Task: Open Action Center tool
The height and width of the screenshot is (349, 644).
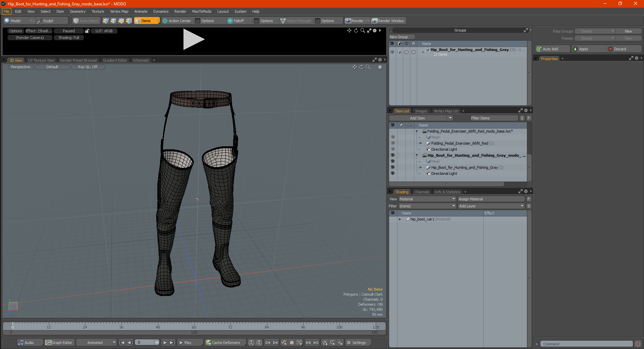Action: 177,21
